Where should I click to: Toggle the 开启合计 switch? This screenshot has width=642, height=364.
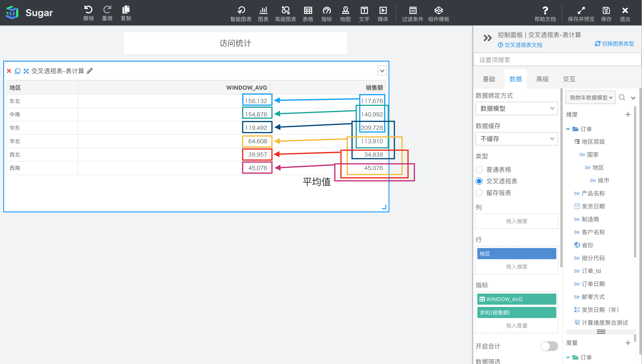pyautogui.click(x=549, y=346)
